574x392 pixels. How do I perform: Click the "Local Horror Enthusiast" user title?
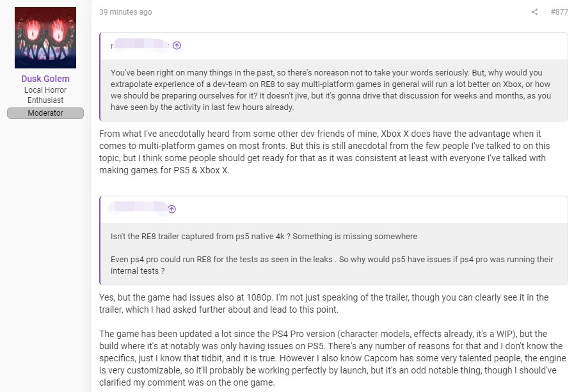[x=45, y=95]
